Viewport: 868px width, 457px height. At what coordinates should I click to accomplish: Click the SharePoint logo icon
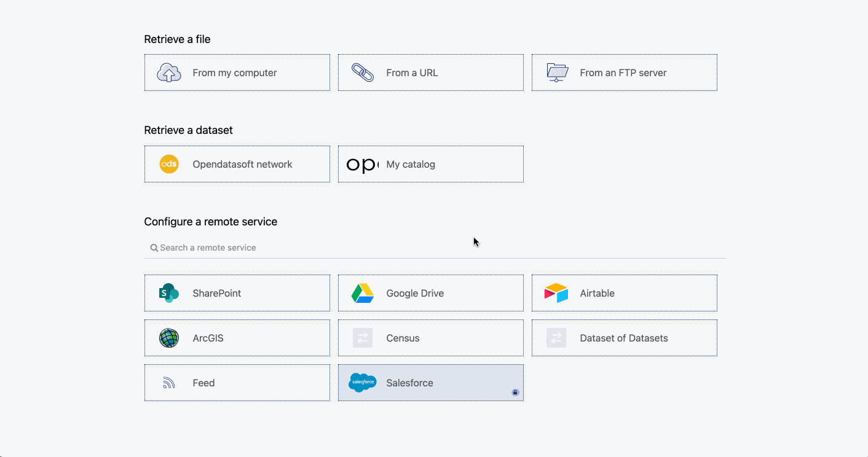pos(169,293)
